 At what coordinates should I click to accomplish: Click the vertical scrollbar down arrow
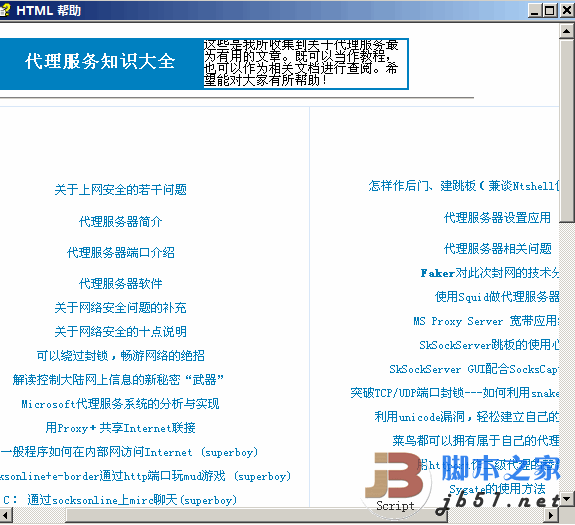(x=567, y=499)
